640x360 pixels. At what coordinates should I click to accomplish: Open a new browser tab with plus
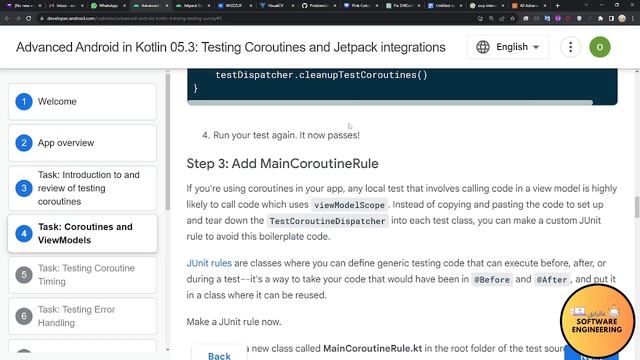point(557,6)
